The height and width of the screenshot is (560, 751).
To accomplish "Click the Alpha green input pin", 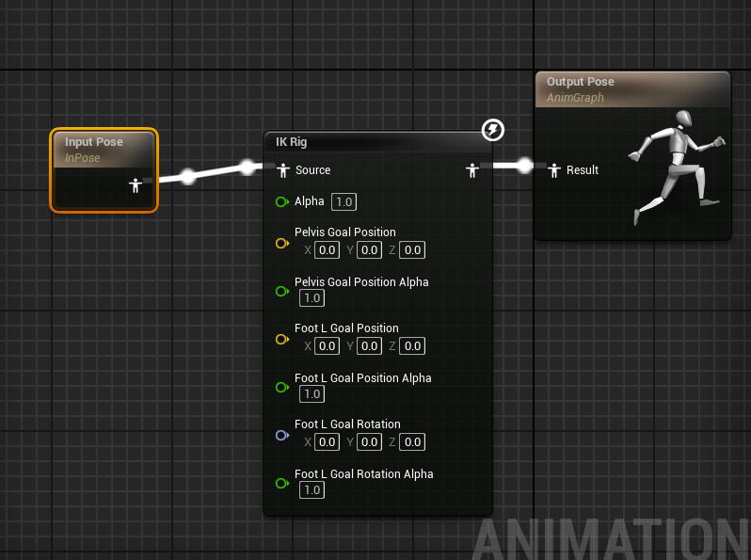I will click(x=282, y=202).
